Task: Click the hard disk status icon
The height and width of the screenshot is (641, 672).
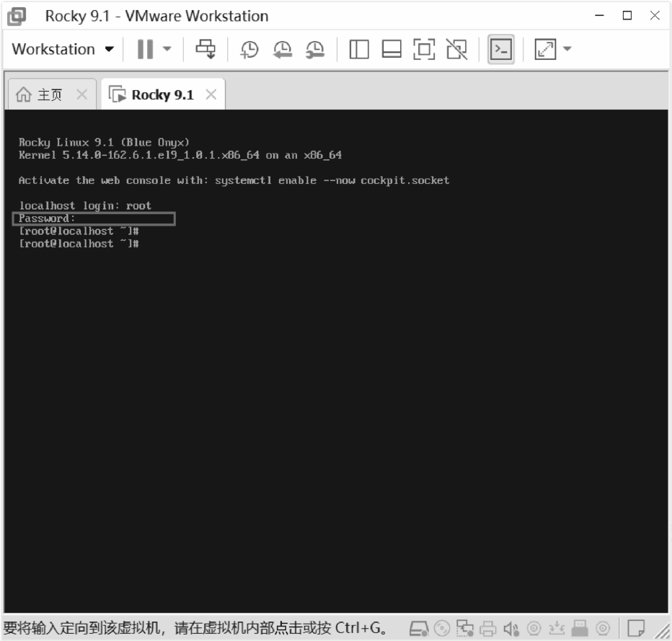Action: click(418, 628)
